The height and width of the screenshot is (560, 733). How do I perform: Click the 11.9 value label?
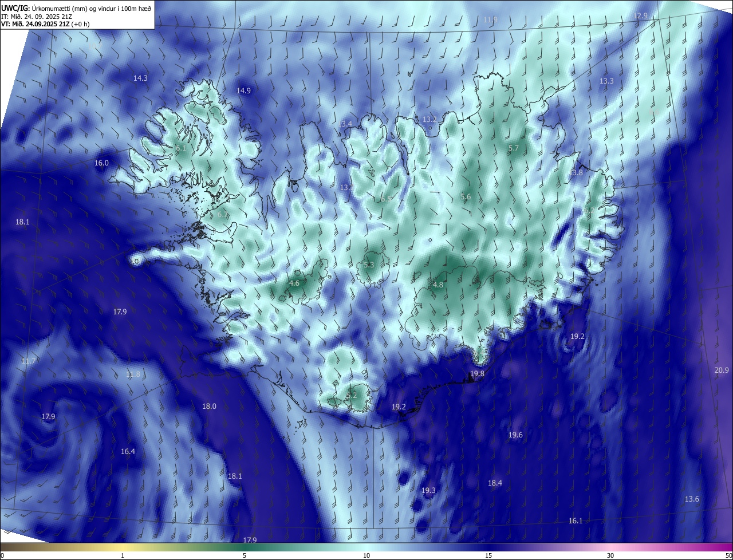[490, 20]
